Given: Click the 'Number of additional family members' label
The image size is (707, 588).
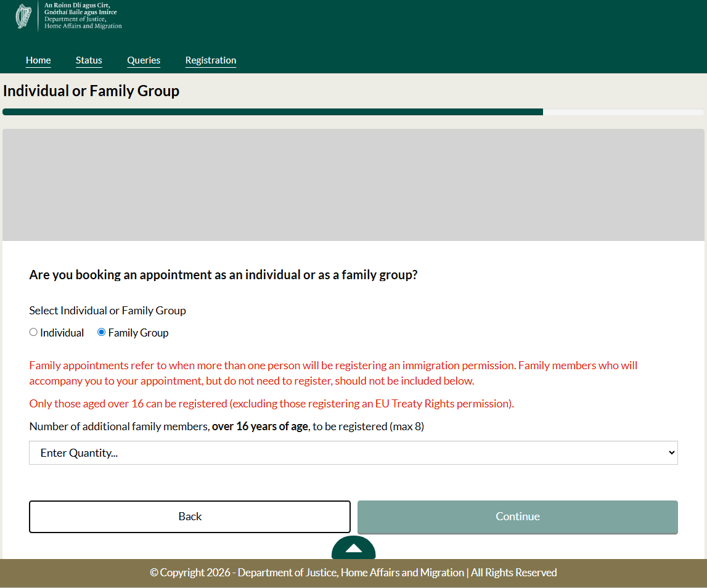Looking at the screenshot, I should point(227,427).
